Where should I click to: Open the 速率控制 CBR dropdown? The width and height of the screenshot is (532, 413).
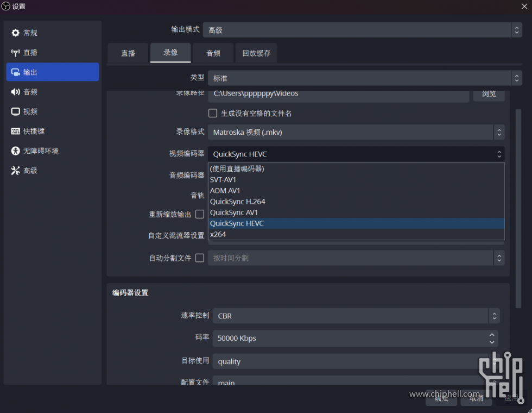tap(356, 316)
